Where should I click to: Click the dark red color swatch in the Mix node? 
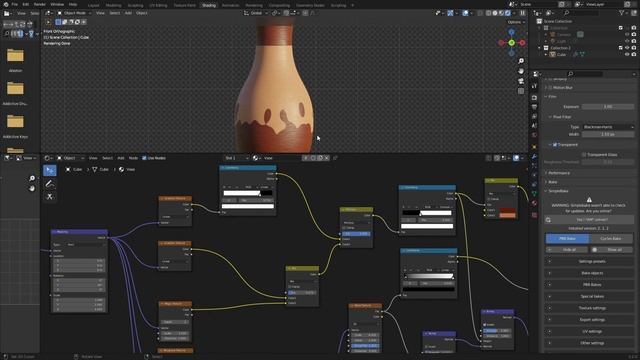point(507,210)
